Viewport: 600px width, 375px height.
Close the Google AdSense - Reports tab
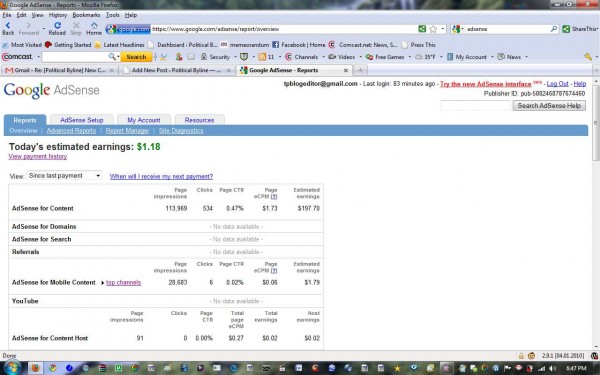click(x=346, y=70)
